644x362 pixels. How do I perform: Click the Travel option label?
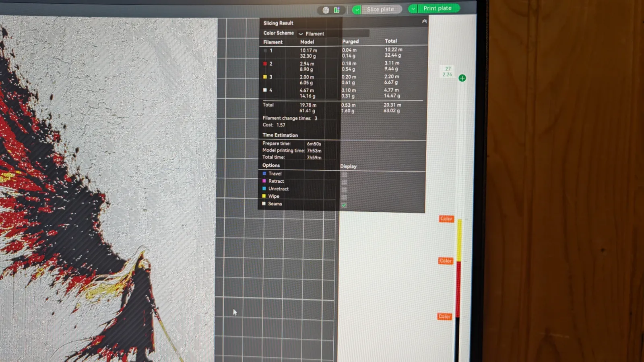click(275, 174)
